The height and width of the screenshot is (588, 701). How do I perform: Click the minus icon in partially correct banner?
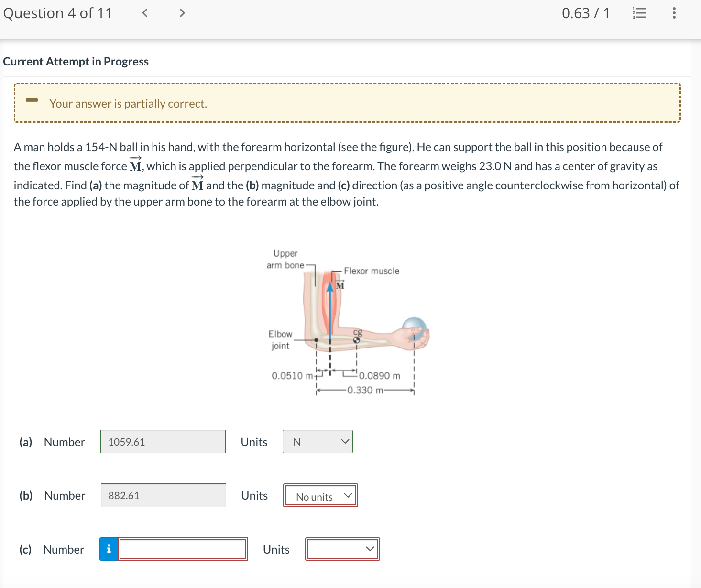tap(32, 100)
